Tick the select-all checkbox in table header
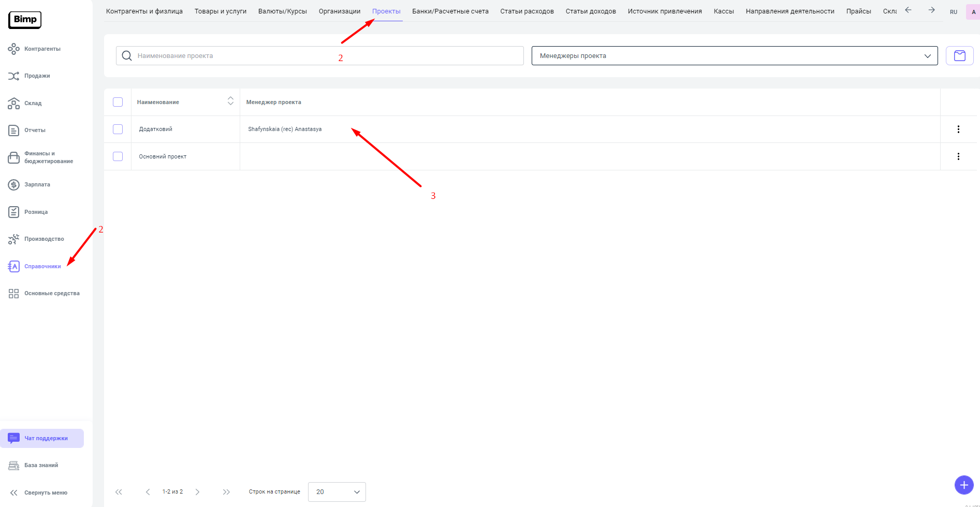 click(118, 102)
